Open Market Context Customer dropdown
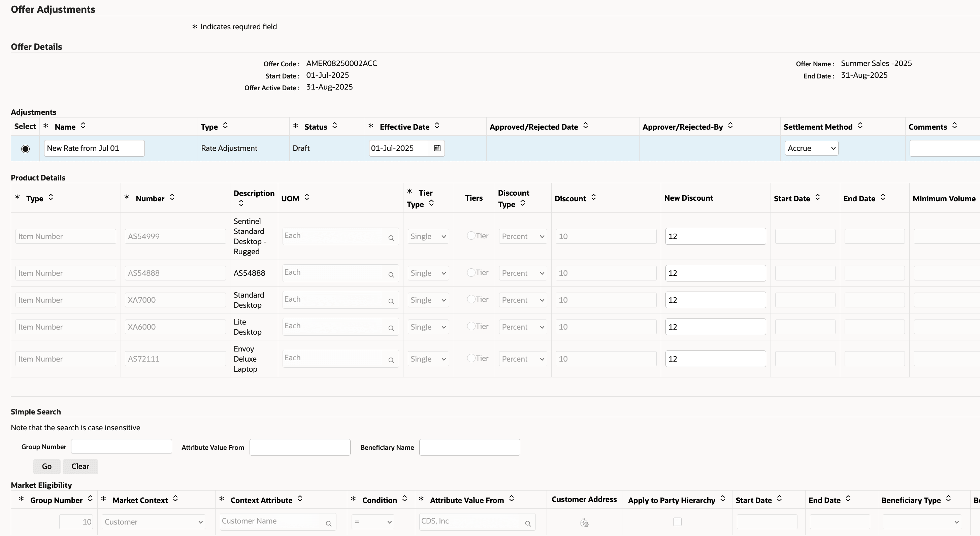This screenshot has height=536, width=980. [x=154, y=522]
